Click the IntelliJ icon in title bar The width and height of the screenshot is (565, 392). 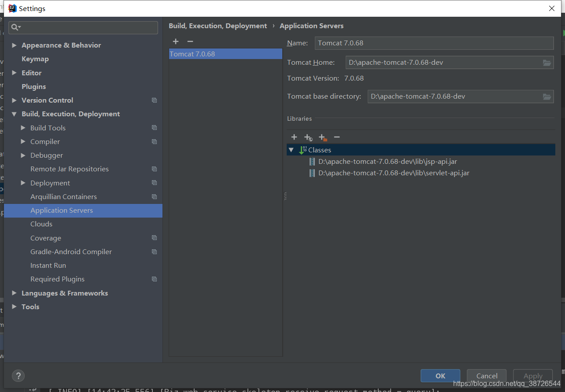click(x=12, y=8)
